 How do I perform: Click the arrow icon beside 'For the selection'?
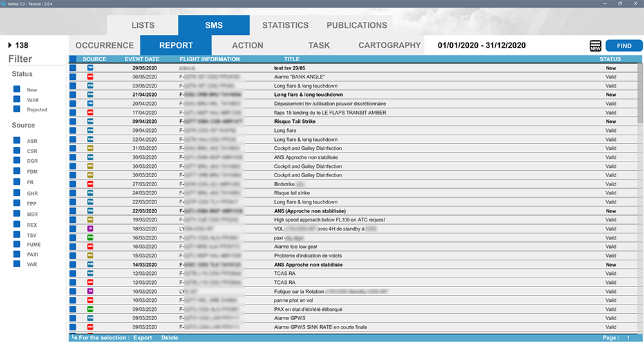coord(75,337)
